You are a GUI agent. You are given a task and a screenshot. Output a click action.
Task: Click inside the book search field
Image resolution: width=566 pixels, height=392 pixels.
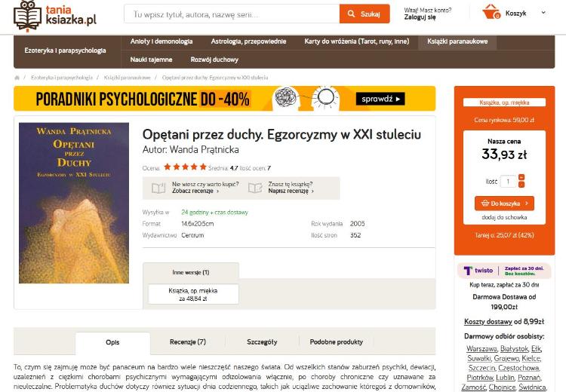(x=232, y=14)
